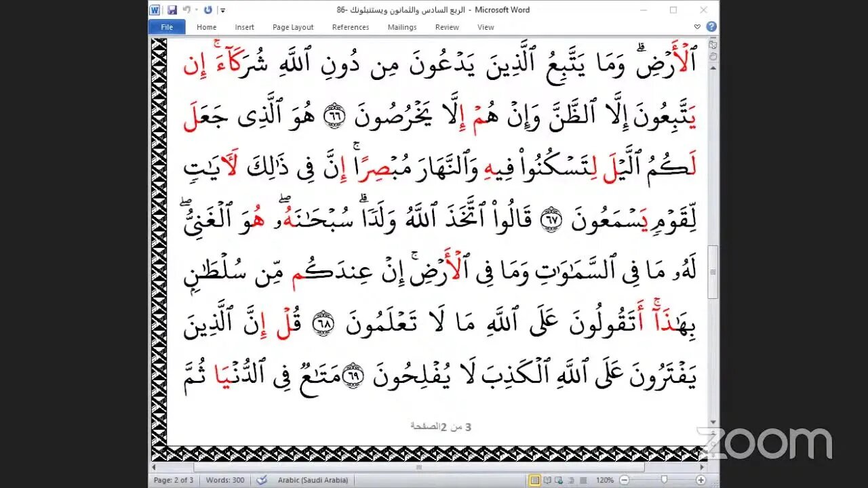The height and width of the screenshot is (488, 868).
Task: Click the 'Page: 2 of 3' status indicator
Action: tap(174, 480)
